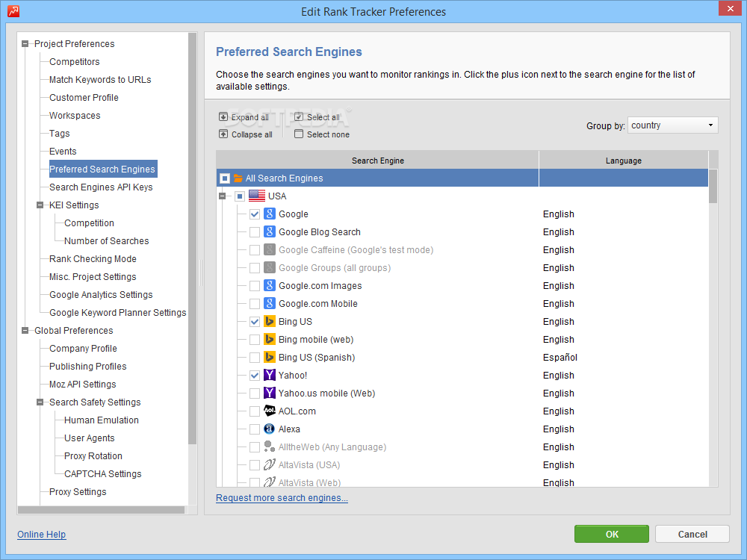The width and height of the screenshot is (747, 560).
Task: Click the Bing mobile (web) icon
Action: 270,340
